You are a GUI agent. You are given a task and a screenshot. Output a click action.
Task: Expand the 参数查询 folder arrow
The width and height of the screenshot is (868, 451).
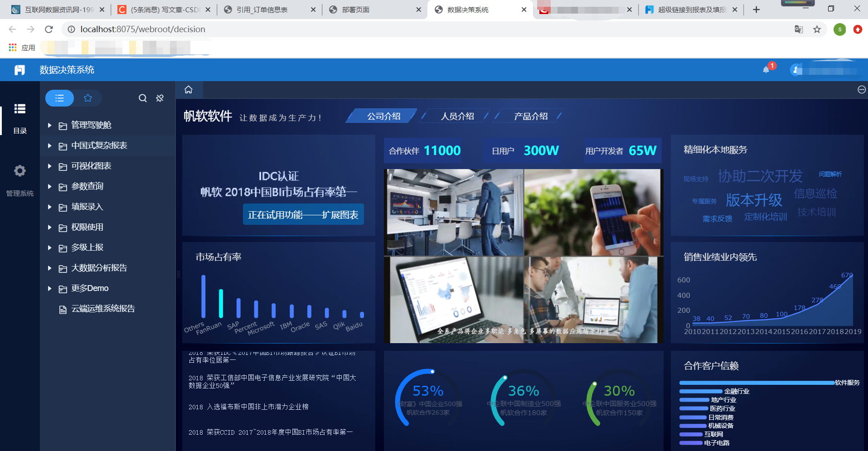pyautogui.click(x=49, y=186)
